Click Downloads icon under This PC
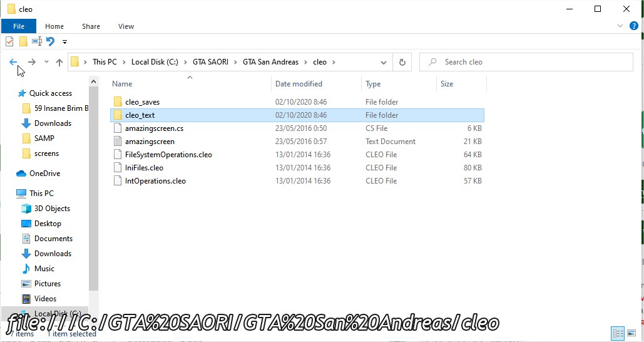Image resolution: width=644 pixels, height=342 pixels. click(x=26, y=254)
